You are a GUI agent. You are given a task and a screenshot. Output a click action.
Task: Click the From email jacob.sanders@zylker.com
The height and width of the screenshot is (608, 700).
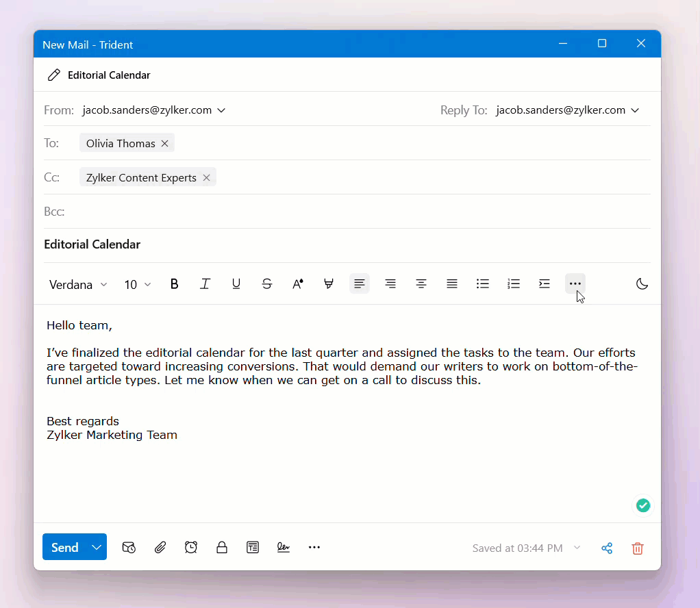[147, 110]
